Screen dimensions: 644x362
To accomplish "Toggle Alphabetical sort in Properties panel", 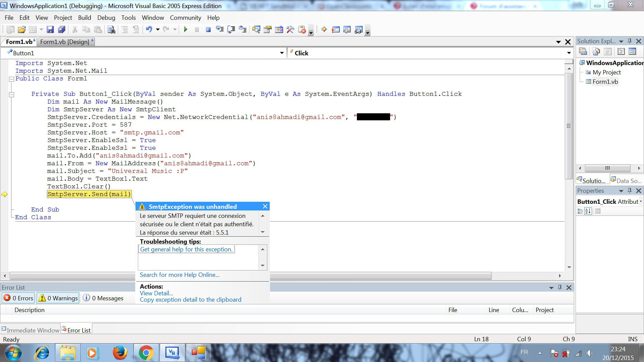I will click(588, 211).
